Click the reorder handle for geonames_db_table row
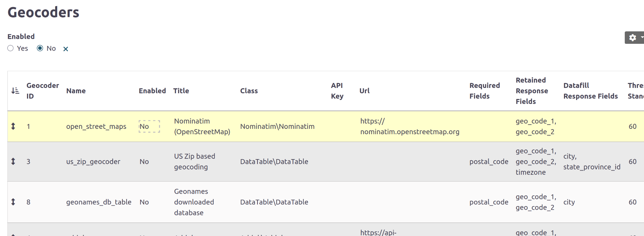644x236 pixels. [13, 202]
